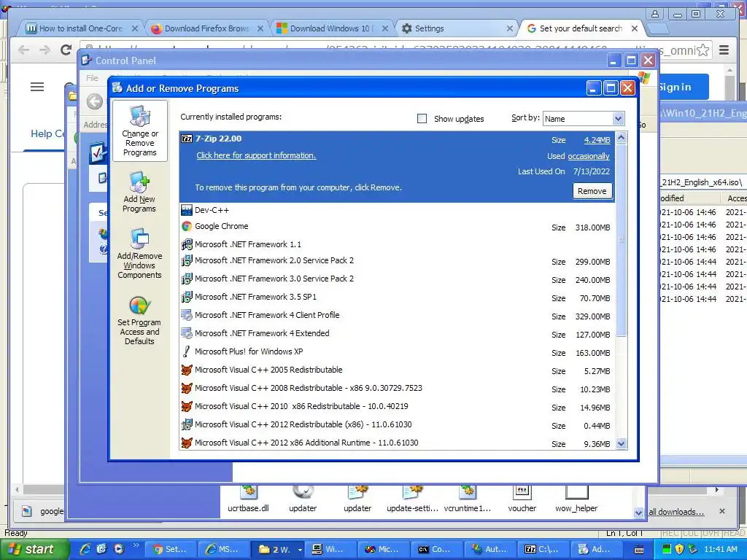Click the Microsoft Plus! for Windows XP icon
747x560 pixels.
click(x=187, y=351)
